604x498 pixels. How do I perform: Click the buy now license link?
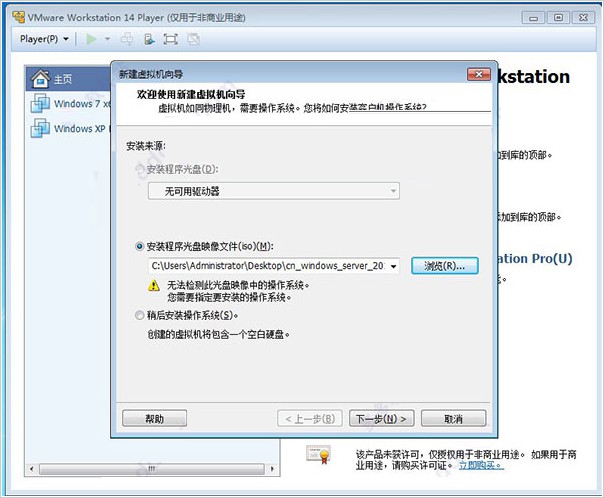[481, 465]
